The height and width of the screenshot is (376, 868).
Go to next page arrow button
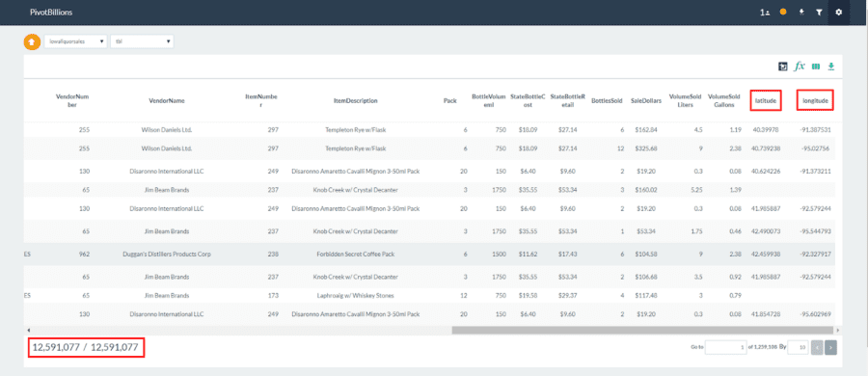(830, 348)
